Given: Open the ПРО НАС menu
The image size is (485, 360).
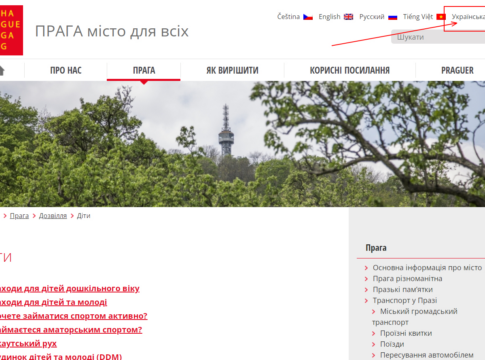Looking at the screenshot, I should click(66, 70).
